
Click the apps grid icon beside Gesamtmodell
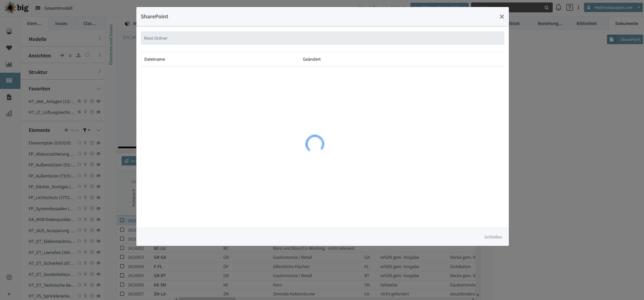[x=38, y=8]
